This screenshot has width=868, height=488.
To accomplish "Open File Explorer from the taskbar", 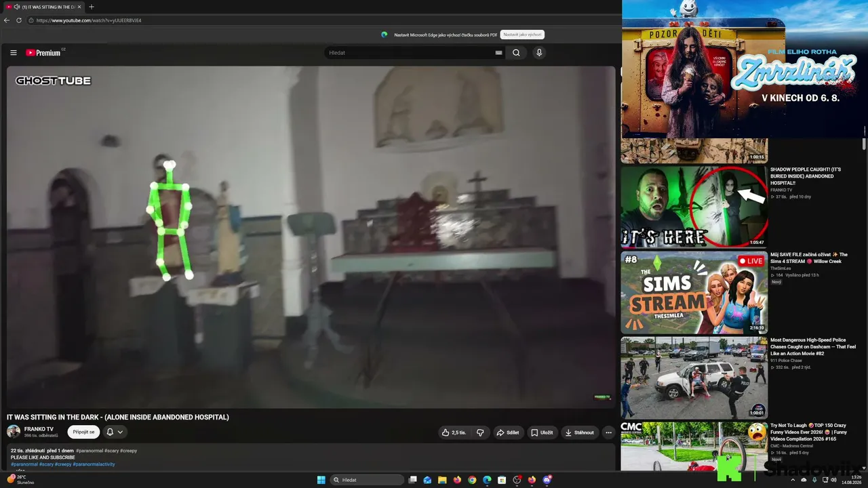I will click(442, 480).
